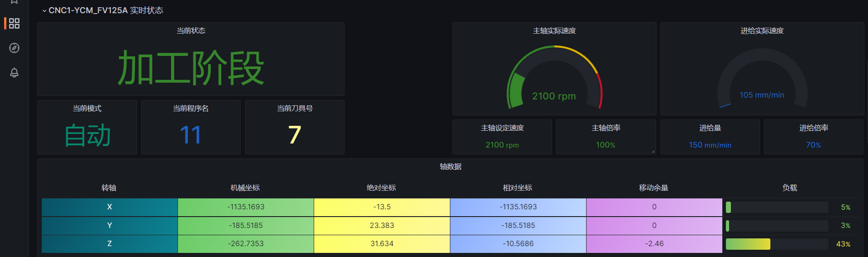Open the Explore compass icon
868x257 pixels.
point(14,48)
